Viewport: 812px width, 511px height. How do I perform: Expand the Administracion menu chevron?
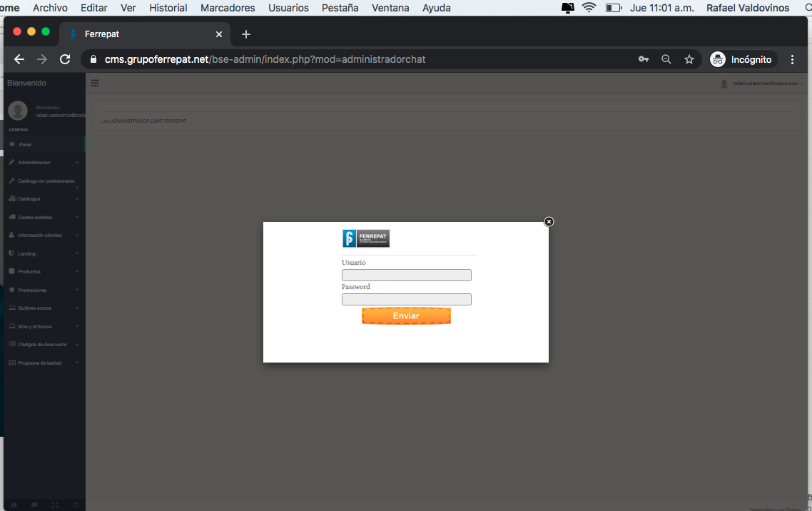tap(77, 162)
